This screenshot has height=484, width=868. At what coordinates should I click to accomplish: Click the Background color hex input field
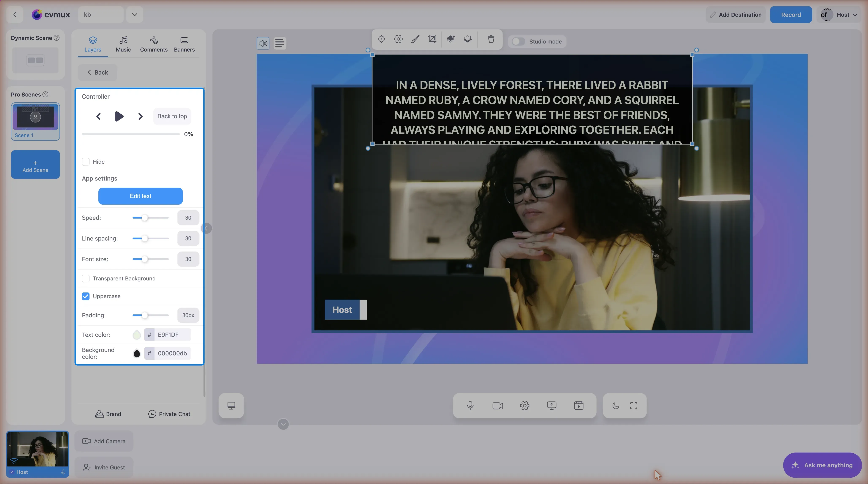coord(172,353)
